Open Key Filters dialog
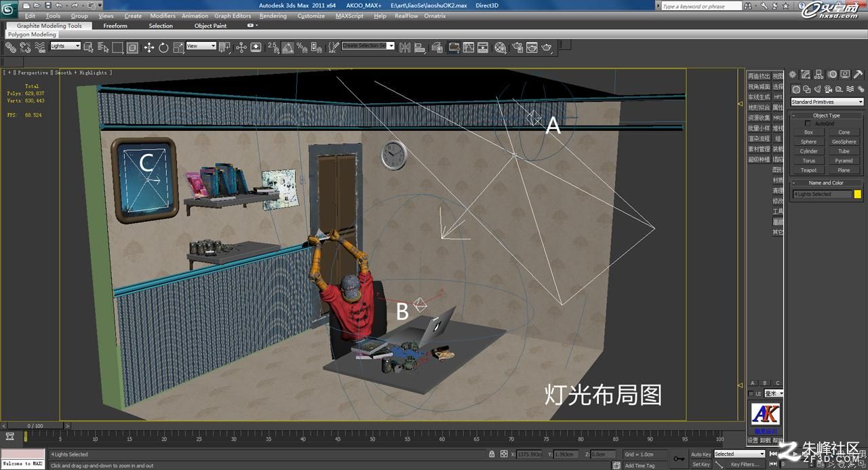The width and height of the screenshot is (868, 470). point(745,465)
